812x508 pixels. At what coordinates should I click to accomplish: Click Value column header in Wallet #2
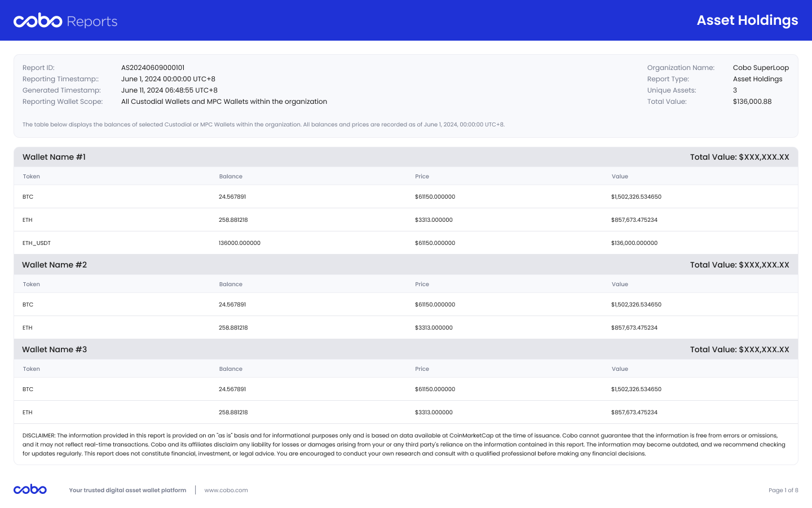(x=620, y=284)
